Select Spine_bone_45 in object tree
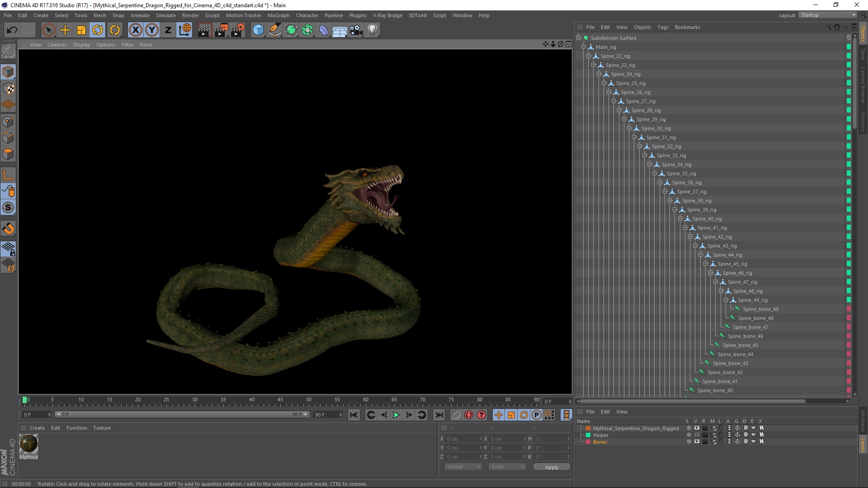This screenshot has height=488, width=868. (x=741, y=345)
